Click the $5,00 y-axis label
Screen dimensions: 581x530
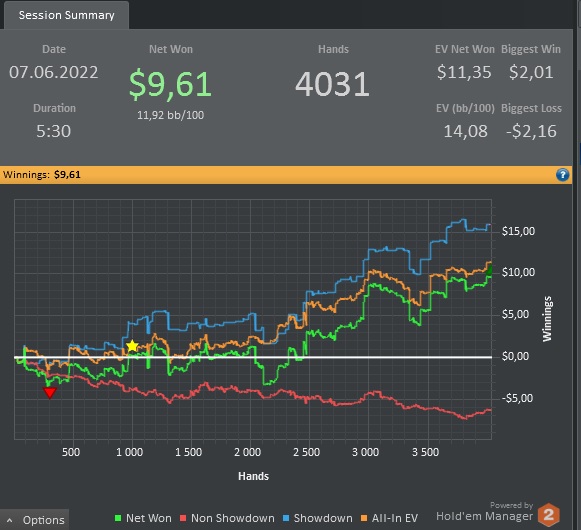(515, 314)
